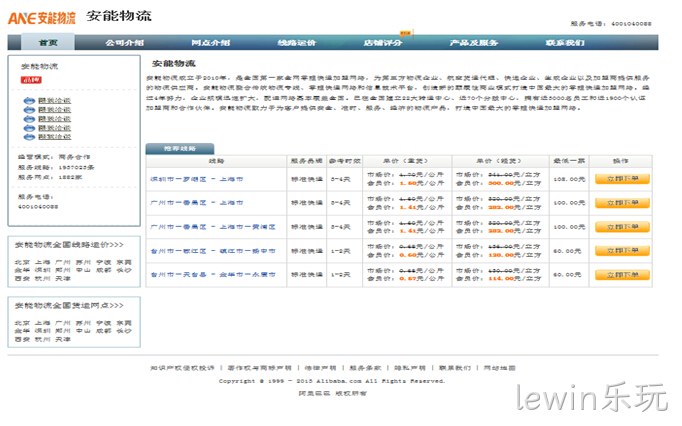The image size is (682, 426).
Task: Select 西安 in the 全国货运网点 panel
Action: click(x=22, y=339)
